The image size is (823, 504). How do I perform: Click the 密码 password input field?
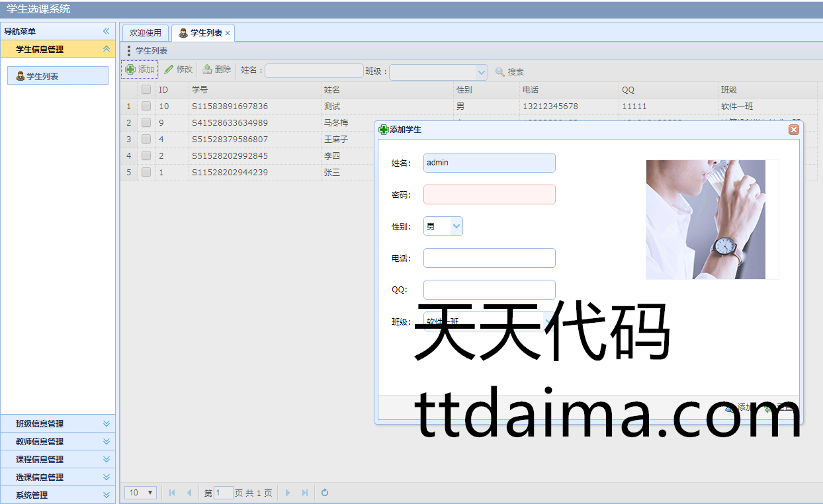(489, 194)
